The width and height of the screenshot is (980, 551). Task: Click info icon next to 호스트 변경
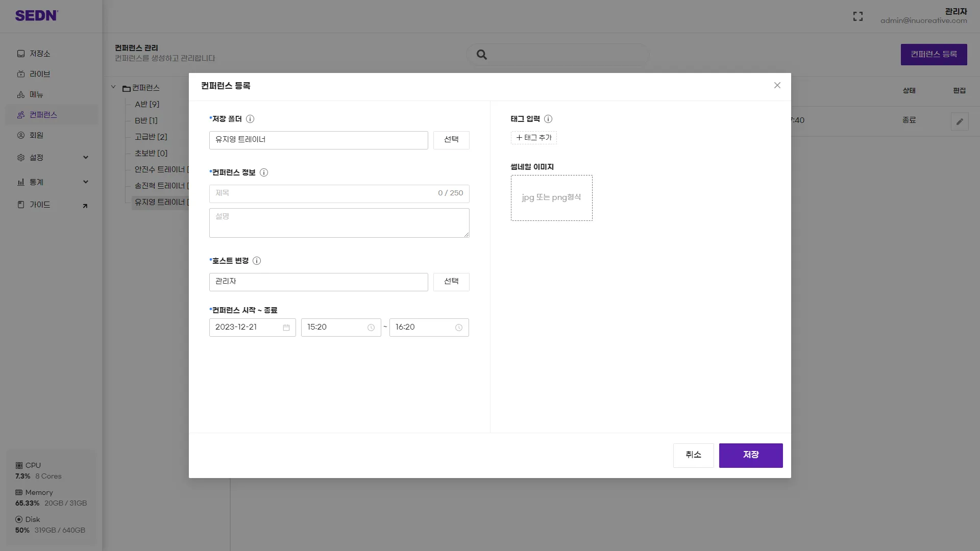click(x=257, y=261)
